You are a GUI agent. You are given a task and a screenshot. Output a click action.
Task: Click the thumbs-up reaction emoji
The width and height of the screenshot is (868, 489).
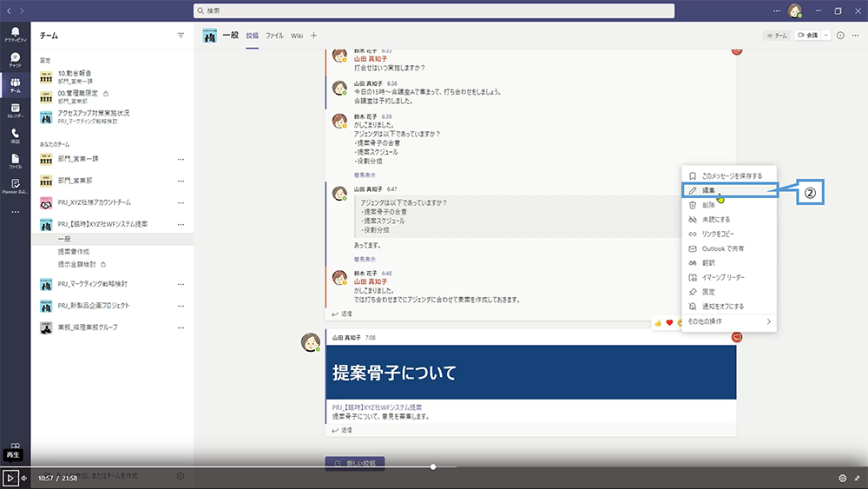[x=658, y=323]
